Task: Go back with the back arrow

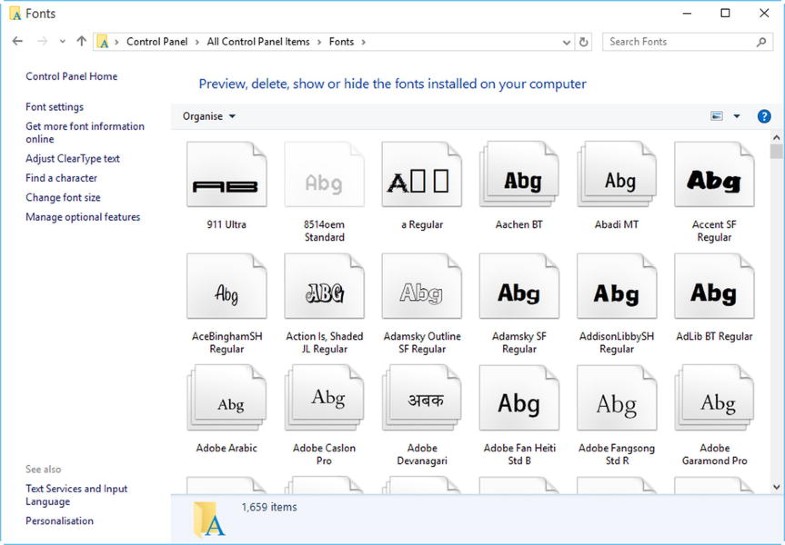Action: click(18, 42)
